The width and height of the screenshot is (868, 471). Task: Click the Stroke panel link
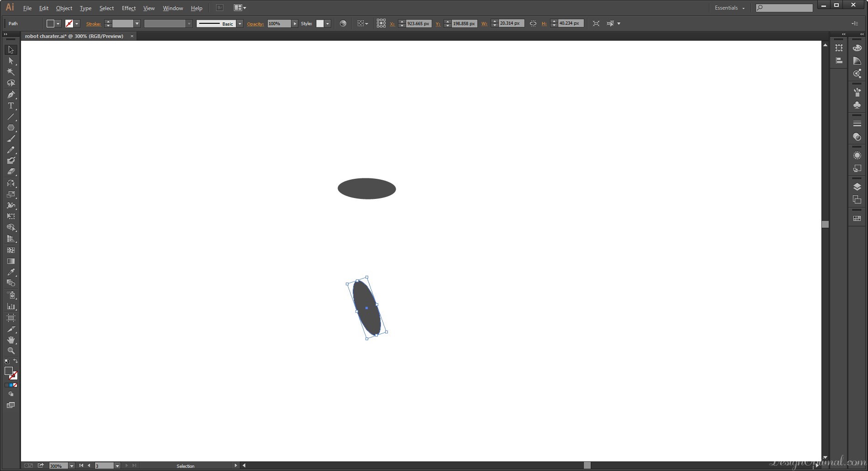[94, 24]
